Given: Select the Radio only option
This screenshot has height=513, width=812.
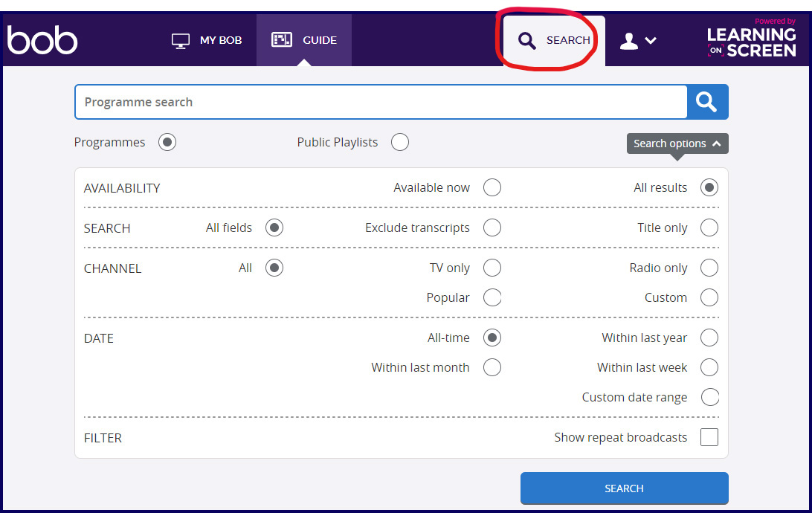Looking at the screenshot, I should pos(709,268).
